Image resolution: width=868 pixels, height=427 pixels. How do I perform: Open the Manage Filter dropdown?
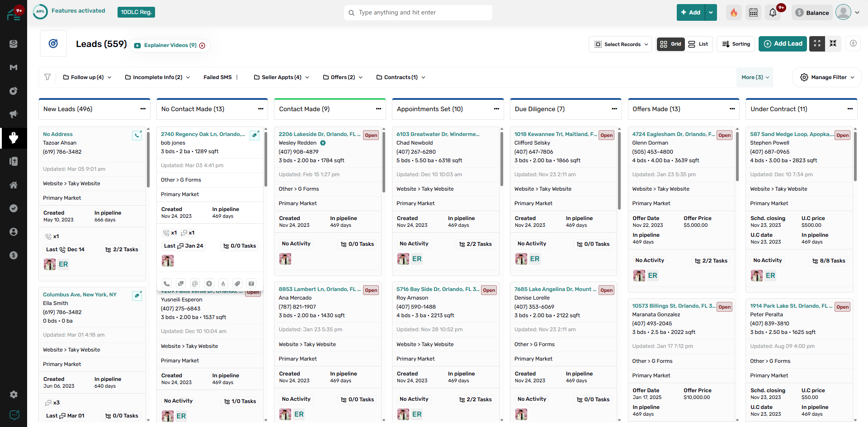[827, 77]
